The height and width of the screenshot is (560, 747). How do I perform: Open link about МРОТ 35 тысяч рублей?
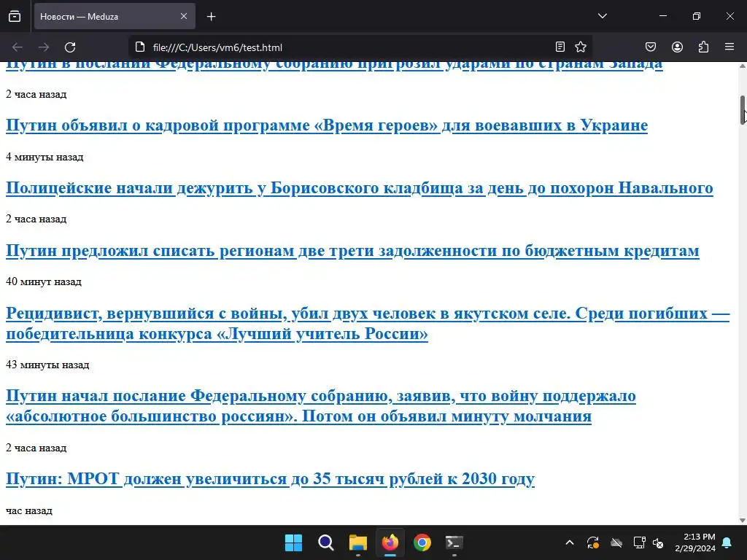click(x=270, y=479)
